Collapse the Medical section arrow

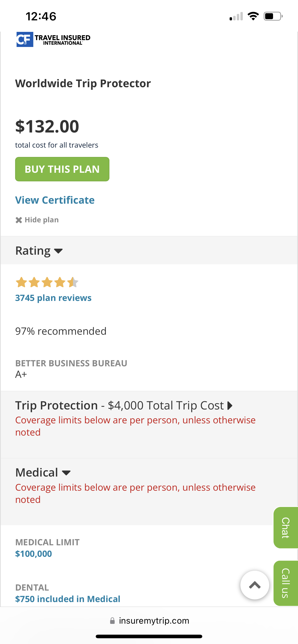(66, 473)
